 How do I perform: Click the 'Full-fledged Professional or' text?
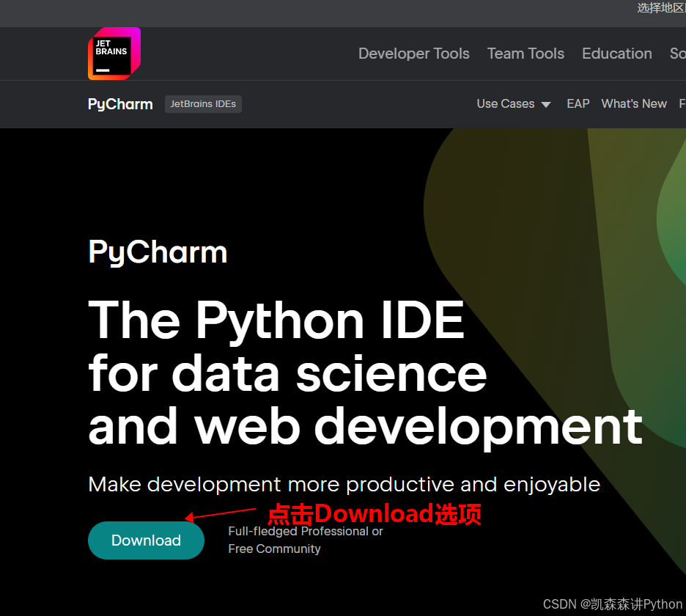[x=306, y=531]
